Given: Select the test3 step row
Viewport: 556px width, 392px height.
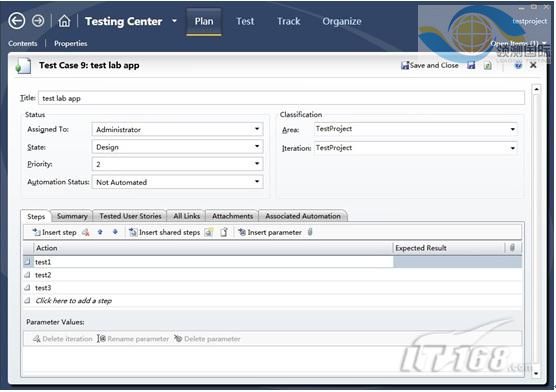Looking at the screenshot, I should point(272,288).
